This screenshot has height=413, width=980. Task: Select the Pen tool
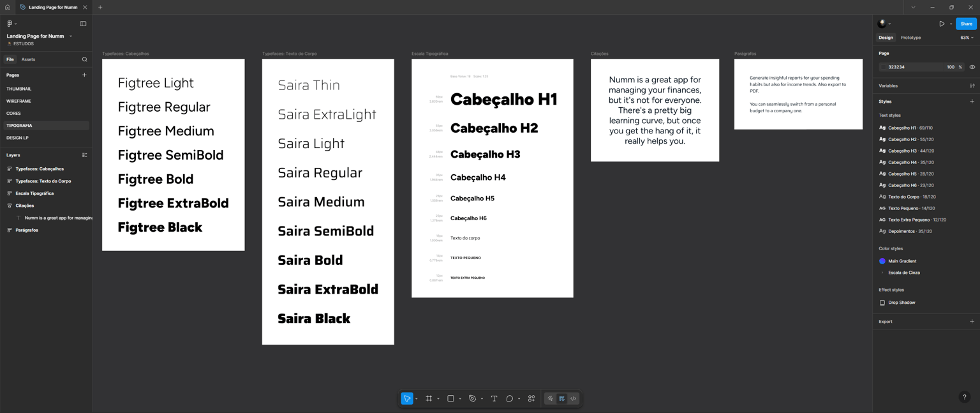[x=473, y=398]
